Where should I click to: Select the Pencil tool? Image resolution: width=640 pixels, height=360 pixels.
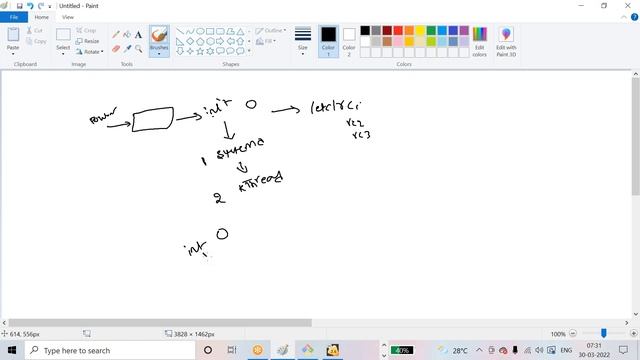[116, 35]
